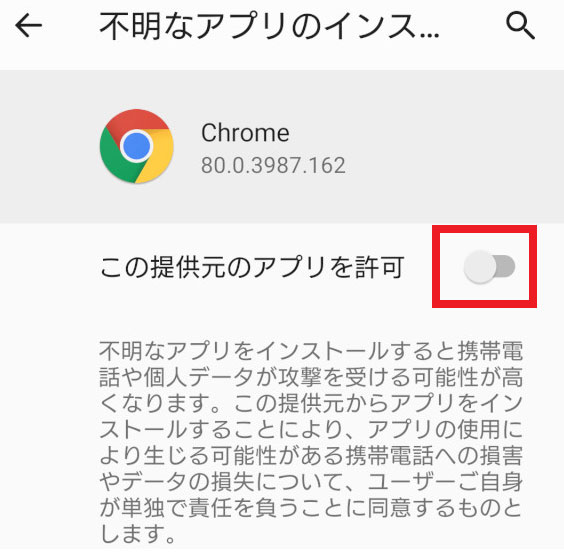The image size is (564, 552).
Task: Tap the yellow segment of Chrome logo
Action: pyautogui.click(x=158, y=156)
